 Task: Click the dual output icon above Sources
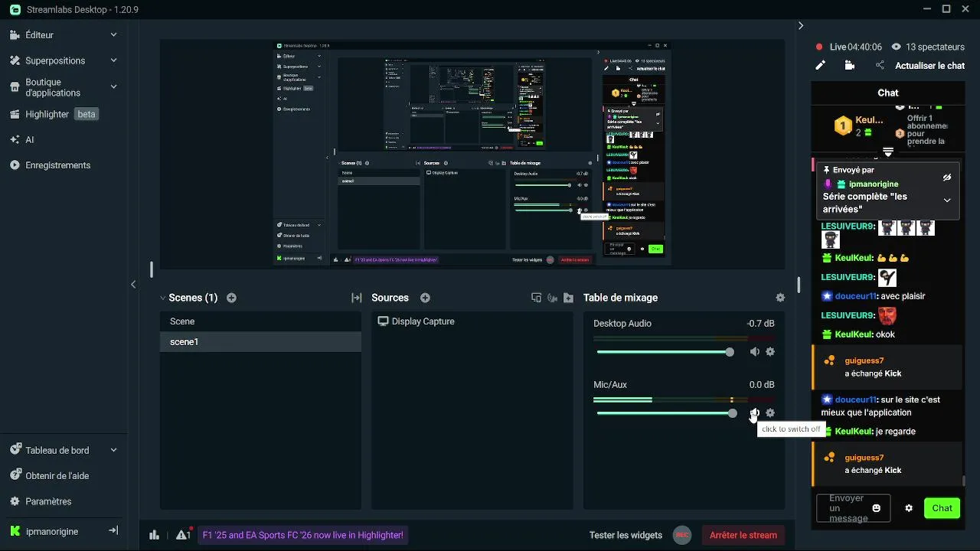click(536, 298)
